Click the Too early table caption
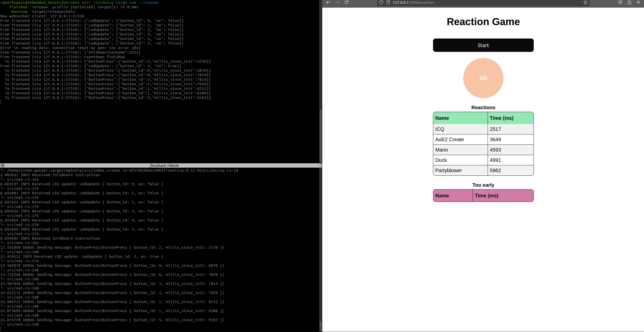This screenshot has width=644, height=332. pyautogui.click(x=483, y=185)
